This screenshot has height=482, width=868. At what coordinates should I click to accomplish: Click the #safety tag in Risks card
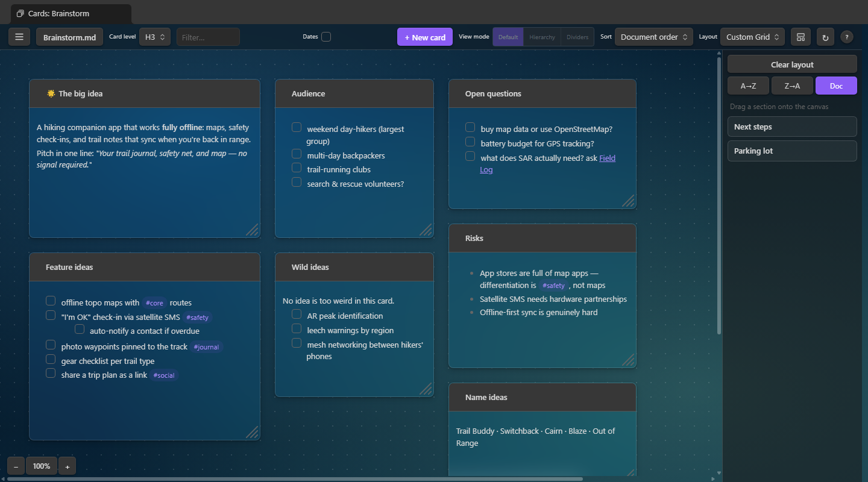tap(553, 286)
